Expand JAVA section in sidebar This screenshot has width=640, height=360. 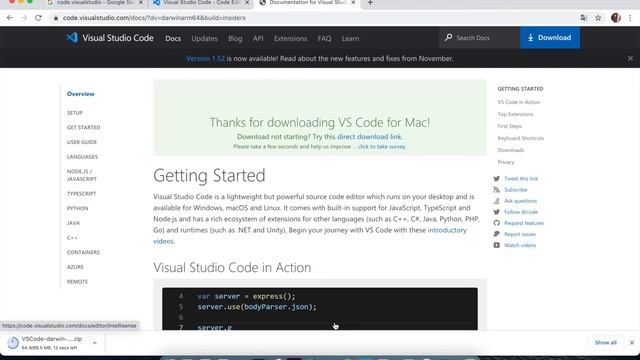tap(73, 223)
